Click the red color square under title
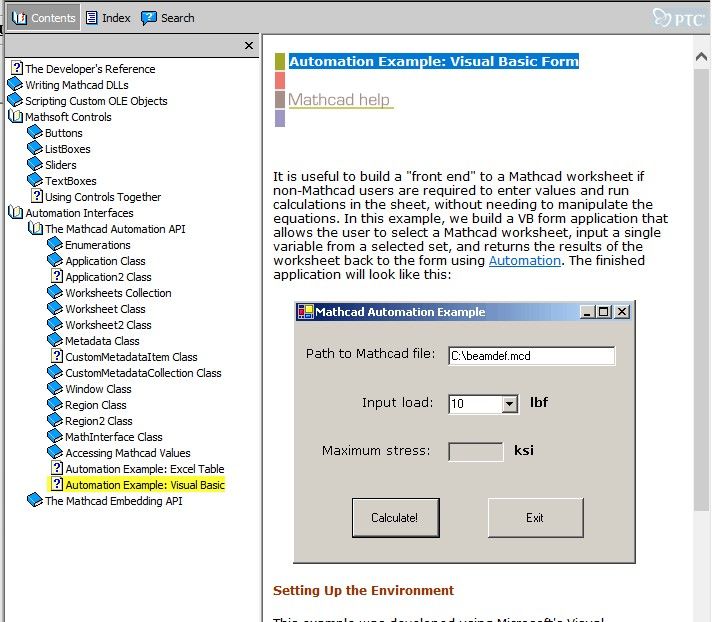 click(280, 80)
